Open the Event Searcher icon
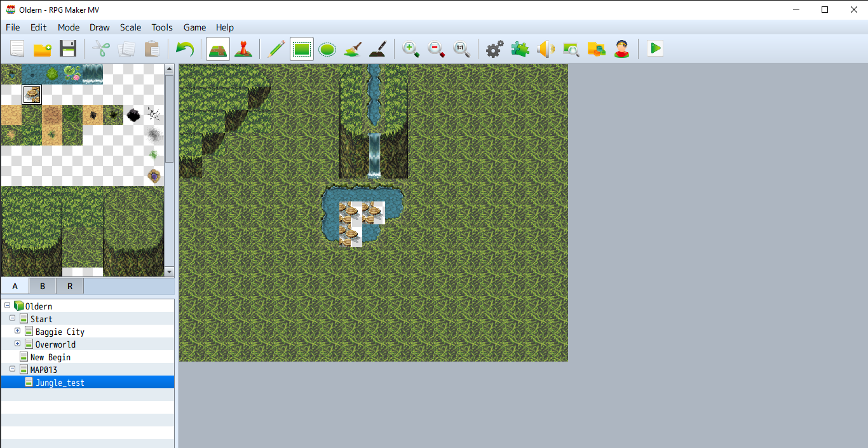868x448 pixels. pos(571,49)
